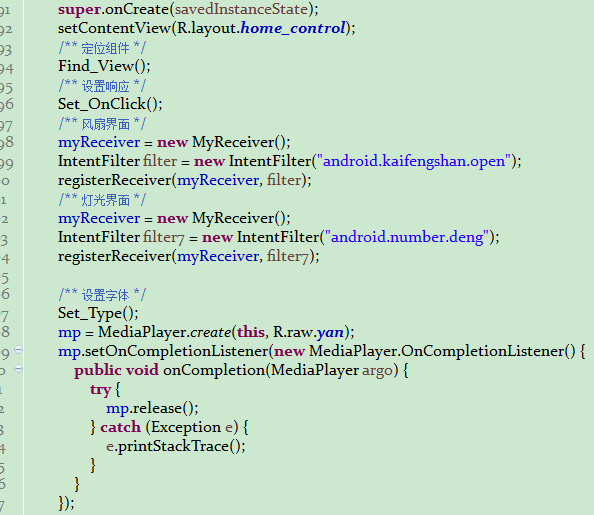Click the Set_Type() call
This screenshot has width=594, height=515.
click(98, 313)
